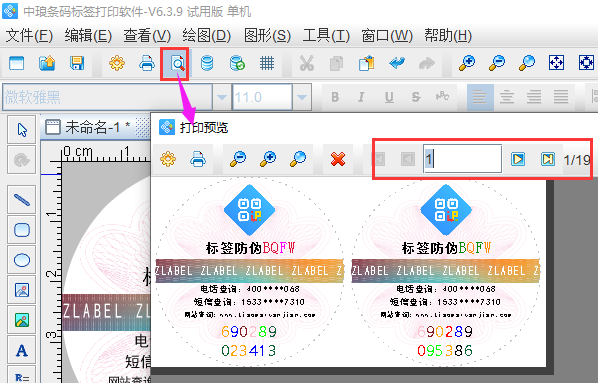Go to next preview page
The image size is (598, 383).
click(x=518, y=159)
